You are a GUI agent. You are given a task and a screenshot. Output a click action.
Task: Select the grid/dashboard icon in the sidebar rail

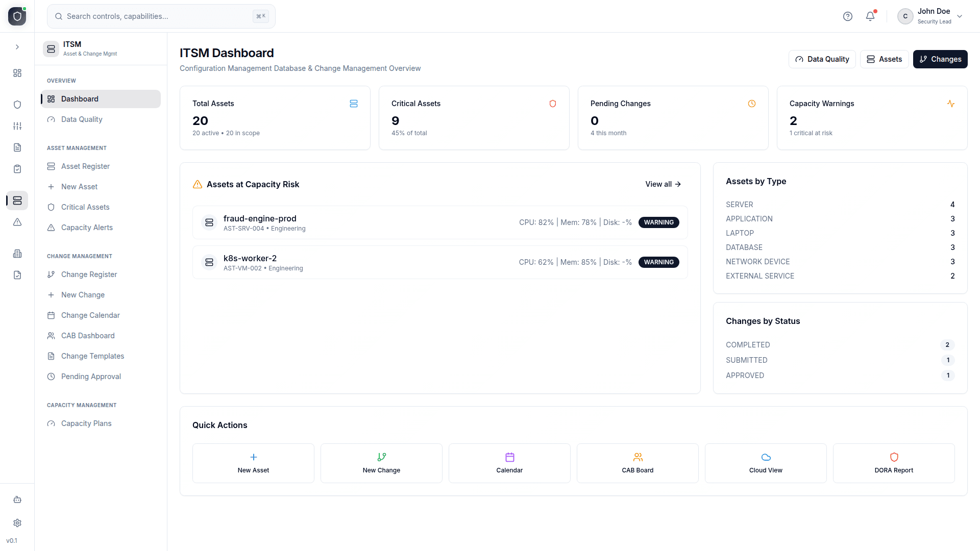pos(17,73)
